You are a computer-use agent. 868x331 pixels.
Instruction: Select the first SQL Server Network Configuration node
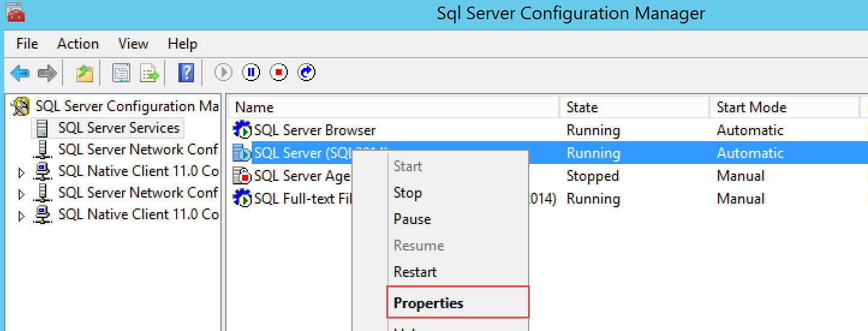(x=138, y=150)
